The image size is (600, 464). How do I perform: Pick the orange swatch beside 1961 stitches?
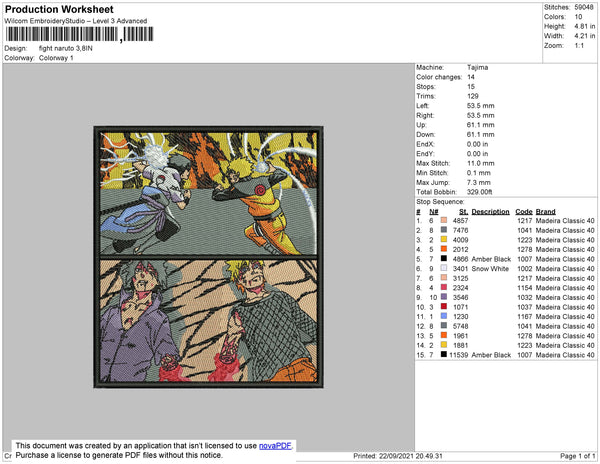tap(443, 335)
